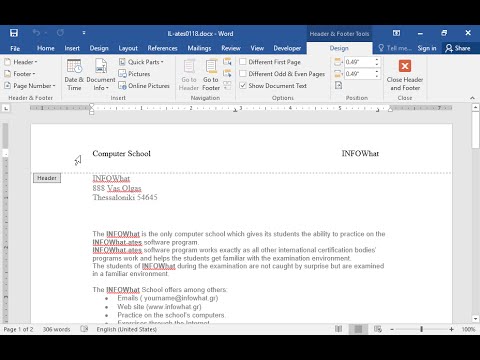This screenshot has height=360, width=480.
Task: Click the tab selector at the ruler's left end
Action: pos(6,108)
